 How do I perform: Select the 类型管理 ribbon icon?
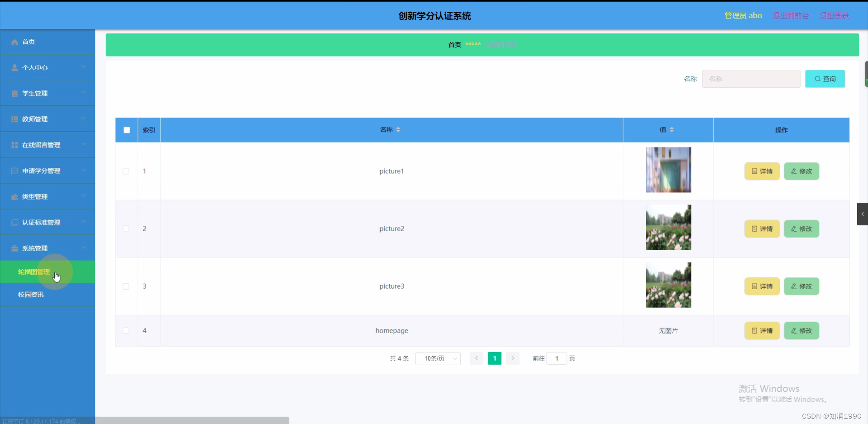14,196
